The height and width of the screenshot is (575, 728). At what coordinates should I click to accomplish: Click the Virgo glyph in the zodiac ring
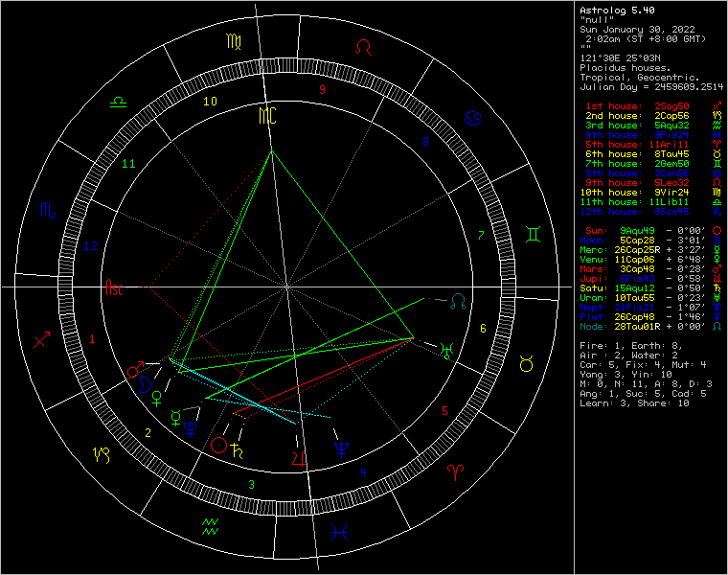(234, 42)
